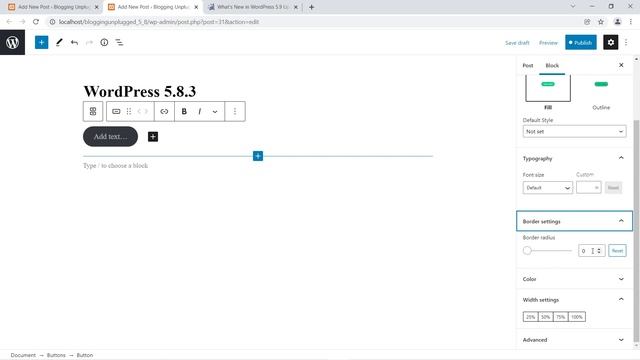Image resolution: width=640 pixels, height=360 pixels.
Task: Grab the block drag handle
Action: pos(129,111)
